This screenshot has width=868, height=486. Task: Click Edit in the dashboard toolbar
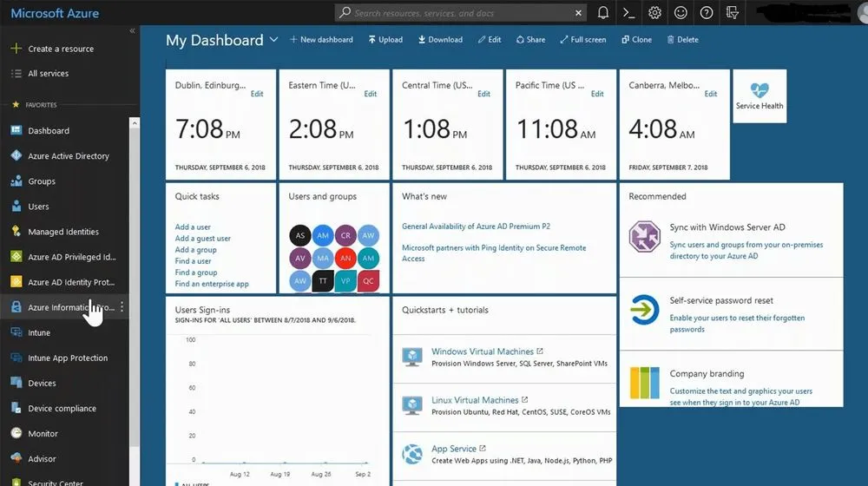[490, 40]
